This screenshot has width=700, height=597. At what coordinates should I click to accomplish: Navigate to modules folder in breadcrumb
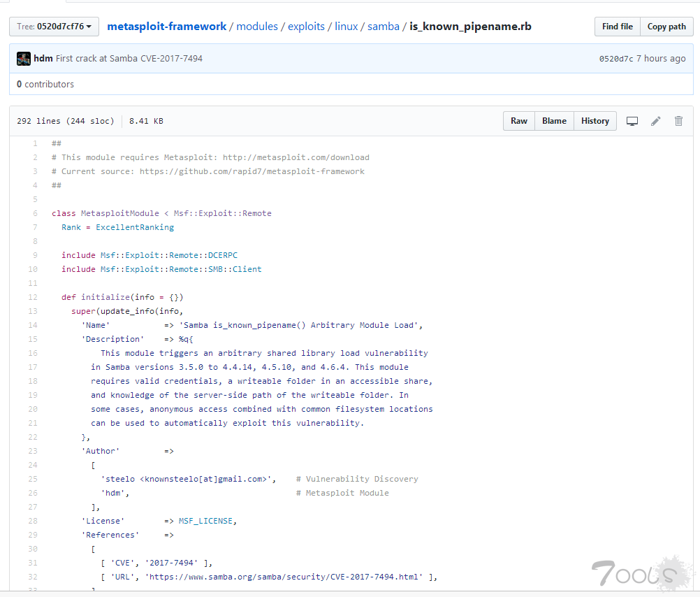click(256, 27)
